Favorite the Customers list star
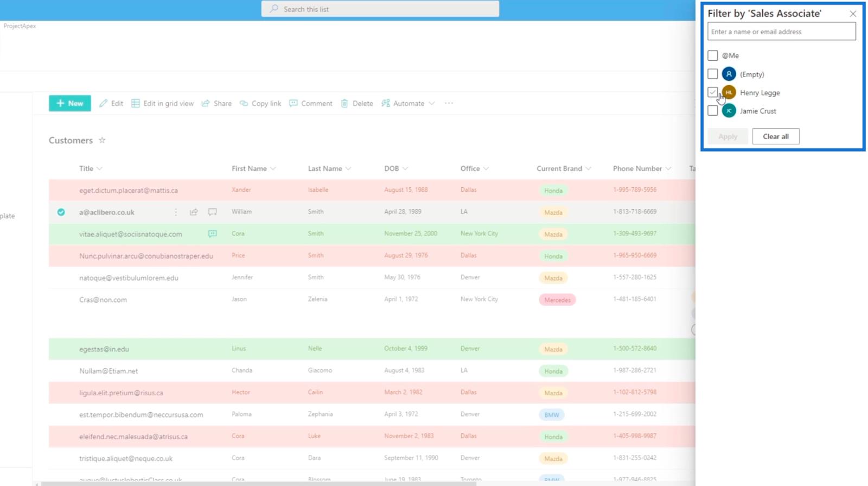This screenshot has height=486, width=868. 102,140
